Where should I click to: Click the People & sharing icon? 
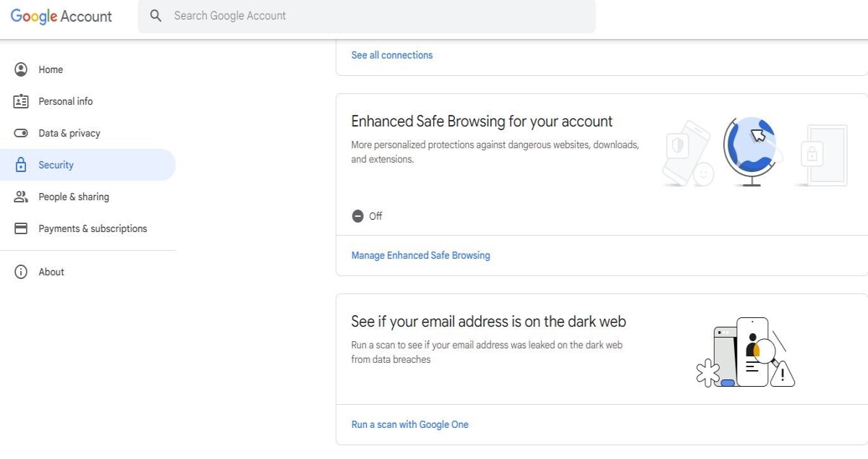pyautogui.click(x=21, y=197)
